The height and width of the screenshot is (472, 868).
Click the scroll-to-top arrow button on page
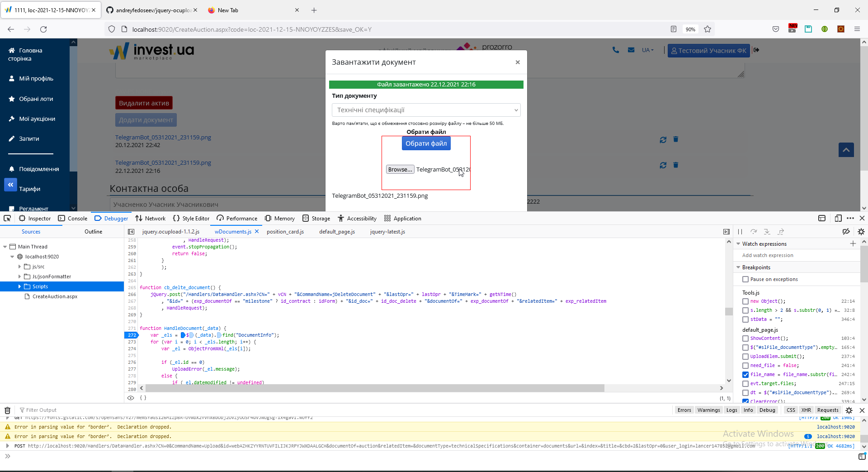point(846,150)
